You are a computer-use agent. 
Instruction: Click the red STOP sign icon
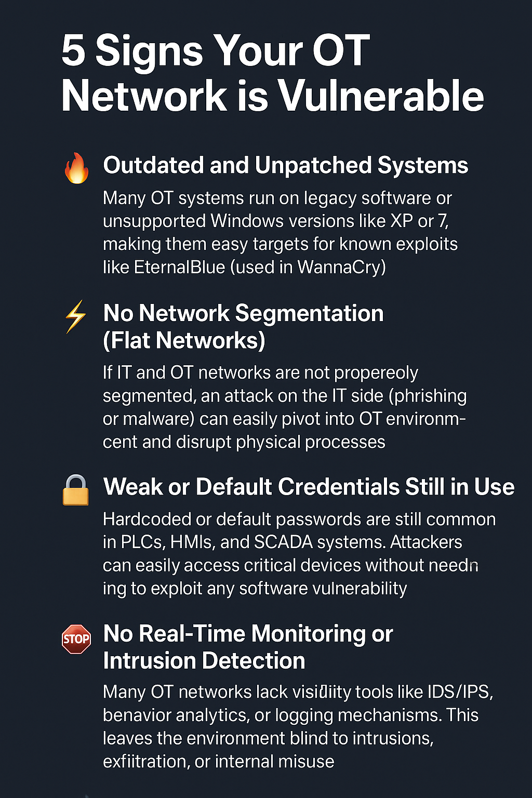point(76,639)
